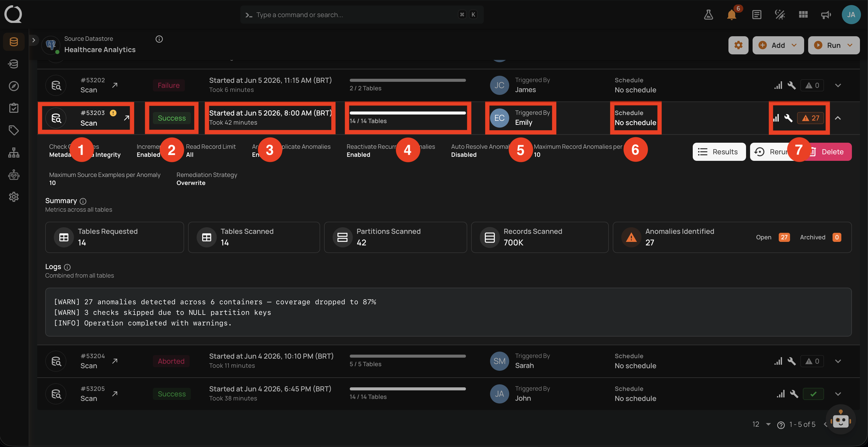The width and height of the screenshot is (868, 447).
Task: Click the warning badge on scan #53203
Action: coord(113,113)
